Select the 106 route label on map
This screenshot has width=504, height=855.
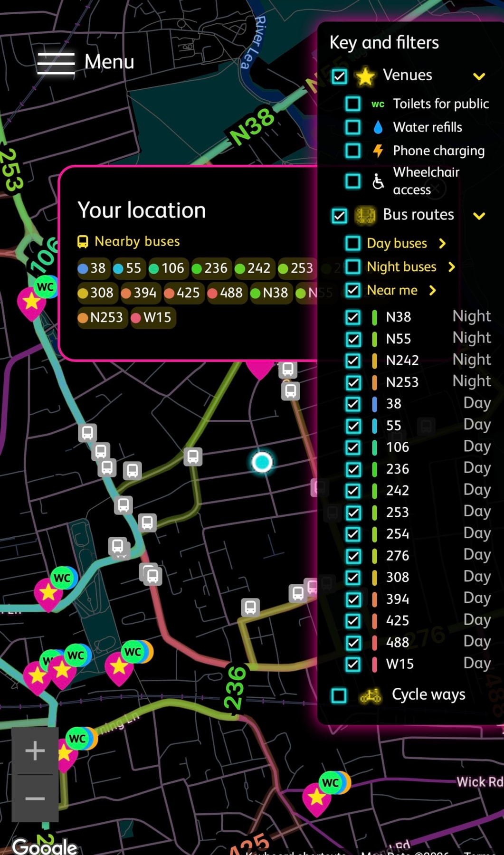(45, 255)
